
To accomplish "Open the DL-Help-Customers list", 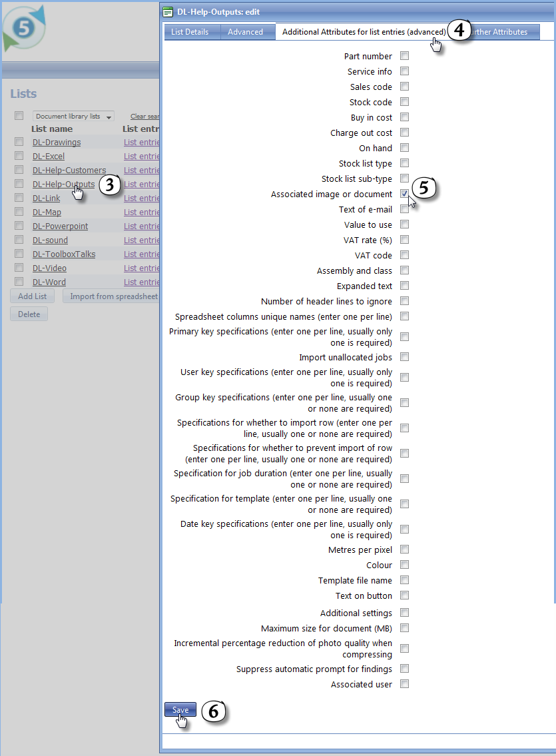I will click(x=69, y=171).
